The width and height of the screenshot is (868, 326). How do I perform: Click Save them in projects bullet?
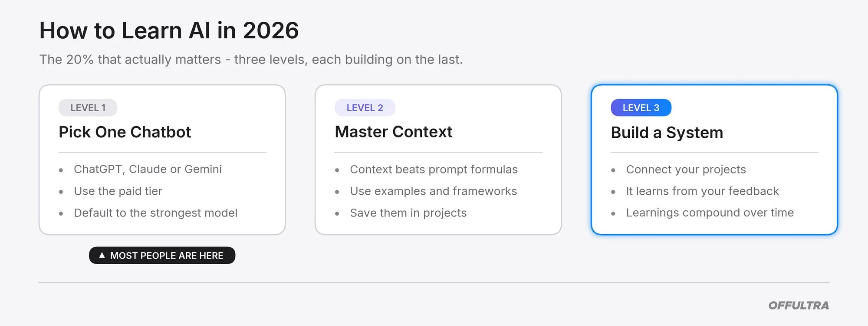point(408,213)
